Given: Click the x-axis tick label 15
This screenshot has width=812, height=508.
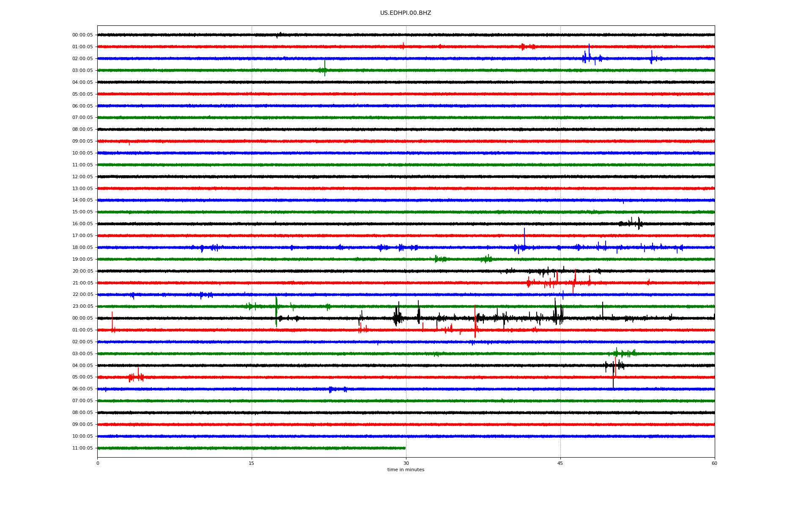Looking at the screenshot, I should (x=252, y=463).
